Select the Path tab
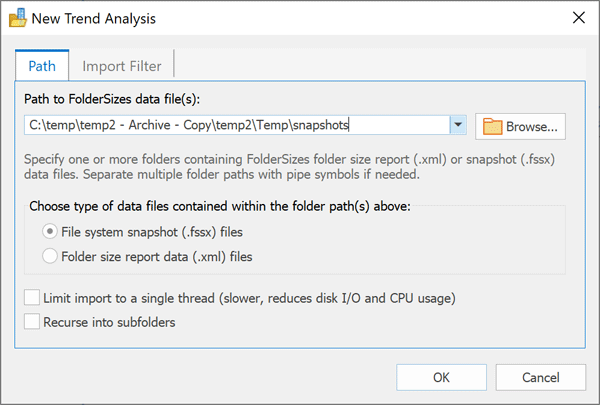Image resolution: width=600 pixels, height=405 pixels. point(42,66)
